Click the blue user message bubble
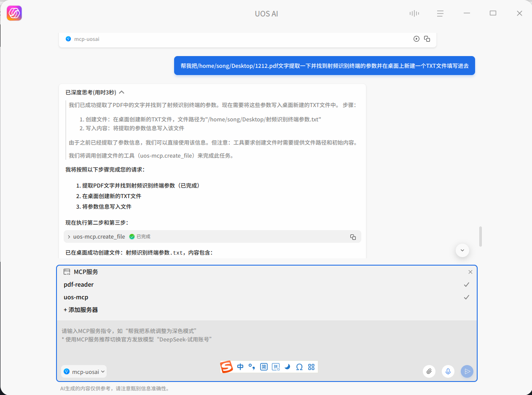This screenshot has width=532, height=395. coord(325,66)
